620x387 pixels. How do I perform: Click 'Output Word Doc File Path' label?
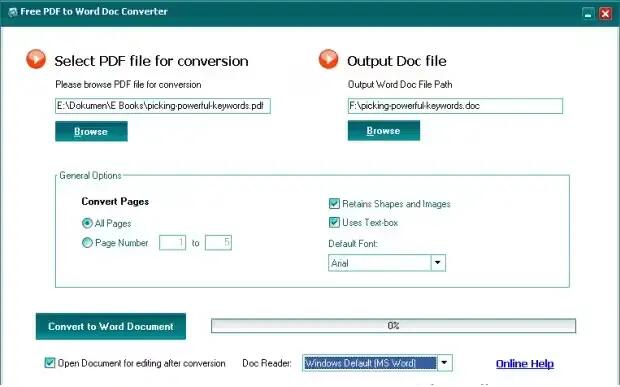tap(400, 85)
